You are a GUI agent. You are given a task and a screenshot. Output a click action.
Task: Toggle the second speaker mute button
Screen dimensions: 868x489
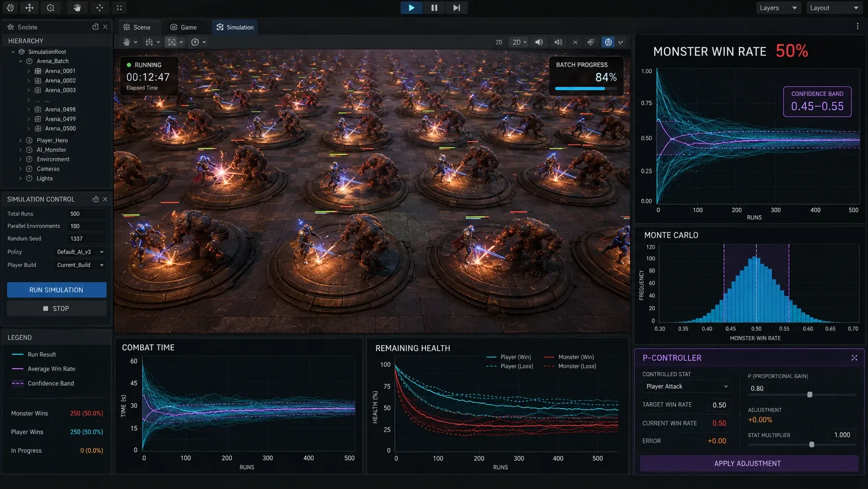pyautogui.click(x=558, y=42)
